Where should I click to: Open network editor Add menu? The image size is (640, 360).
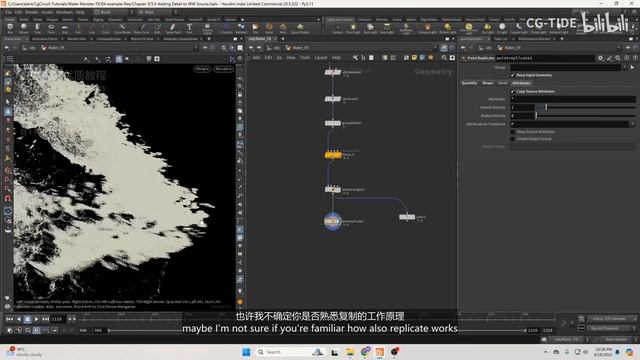[x=256, y=58]
